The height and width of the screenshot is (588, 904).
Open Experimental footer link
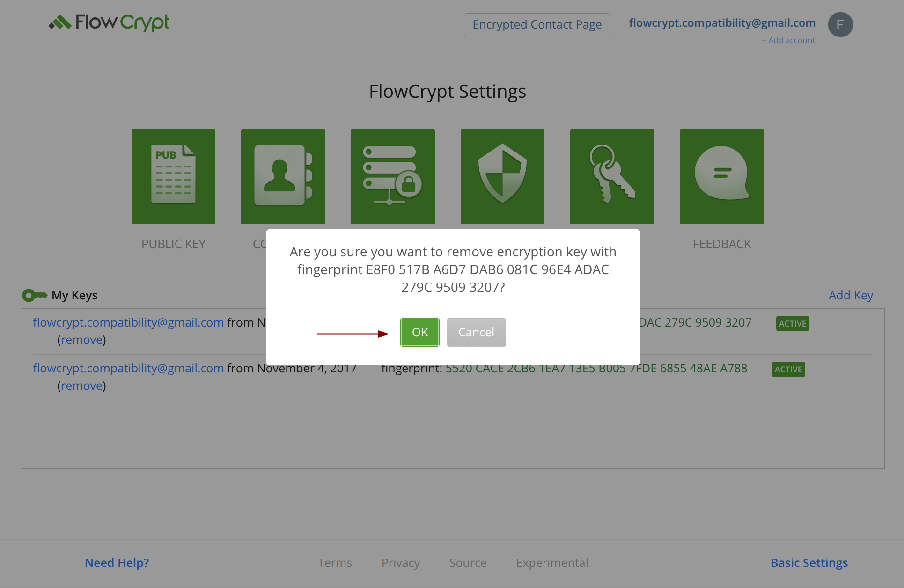point(552,563)
